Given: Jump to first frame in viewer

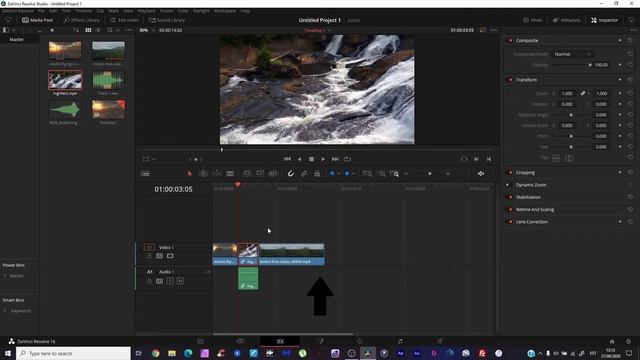Looking at the screenshot, I should (x=287, y=159).
